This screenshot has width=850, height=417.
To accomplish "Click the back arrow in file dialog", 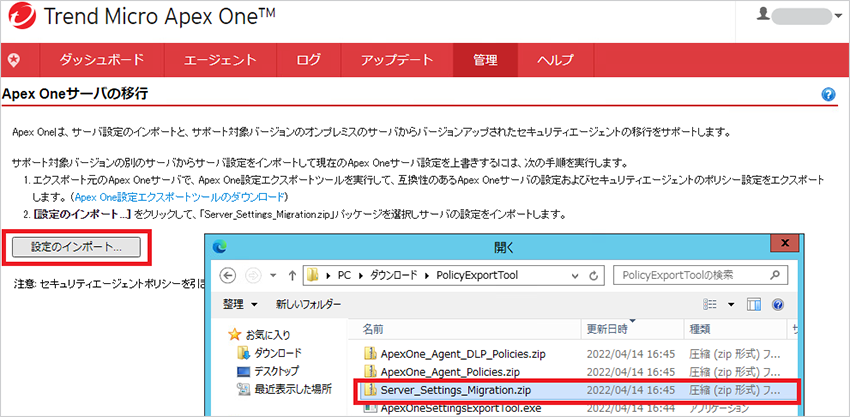I will pos(226,274).
